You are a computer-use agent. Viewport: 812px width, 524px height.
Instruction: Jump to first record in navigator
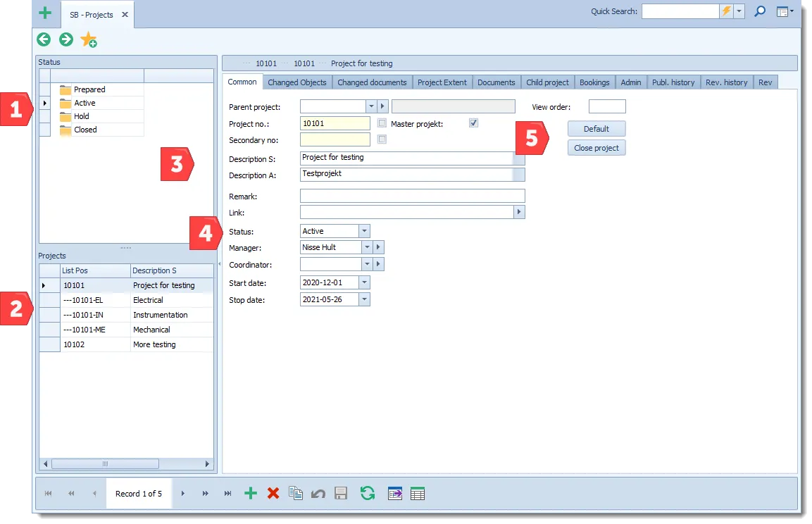point(48,494)
